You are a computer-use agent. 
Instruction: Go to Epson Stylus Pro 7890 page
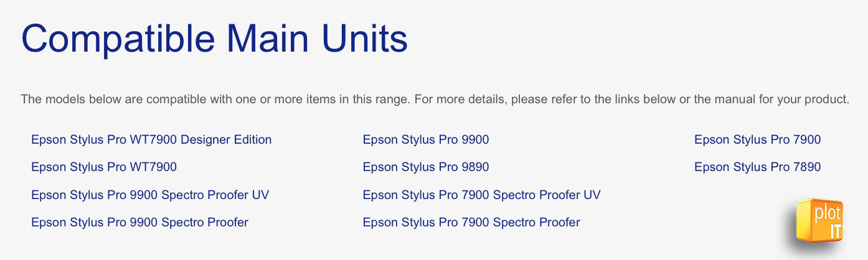[758, 167]
